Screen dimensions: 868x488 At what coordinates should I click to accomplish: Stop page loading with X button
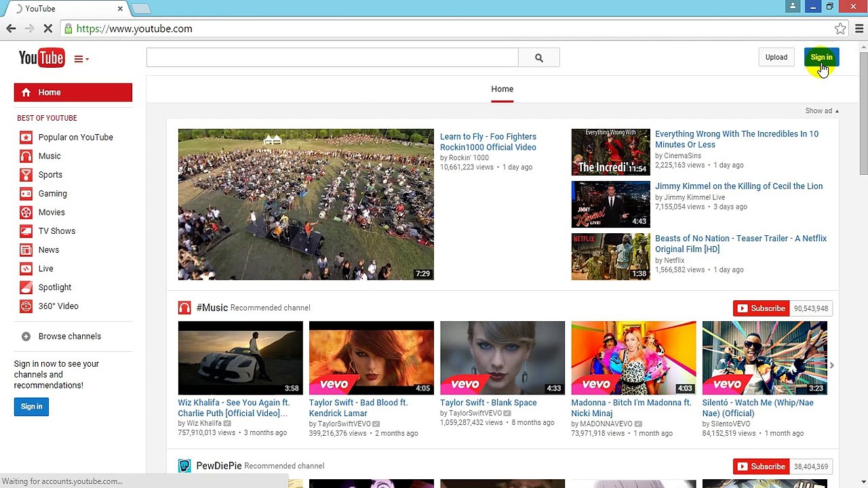tap(48, 28)
